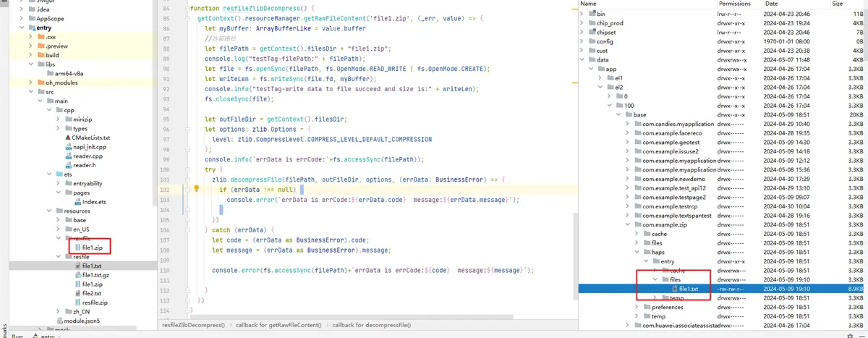
Task: Select file1.txt in the project resfile folder
Action: 87,266
